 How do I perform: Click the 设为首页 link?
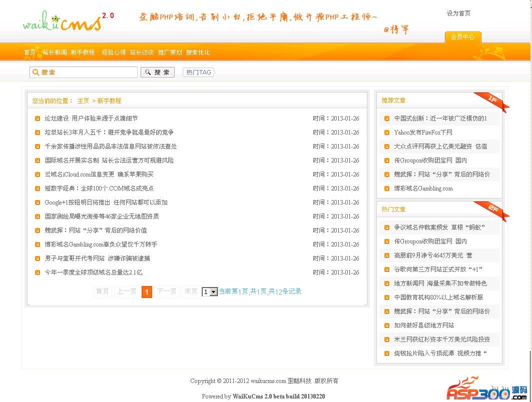point(458,13)
